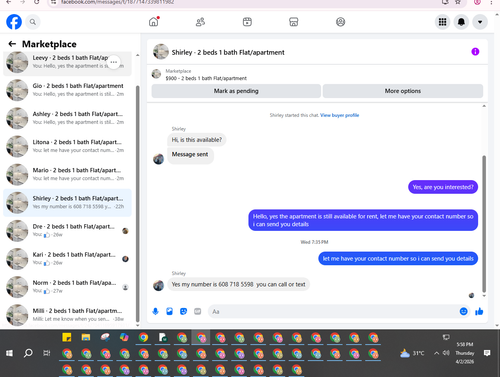Click the message input field Aa

(333, 311)
